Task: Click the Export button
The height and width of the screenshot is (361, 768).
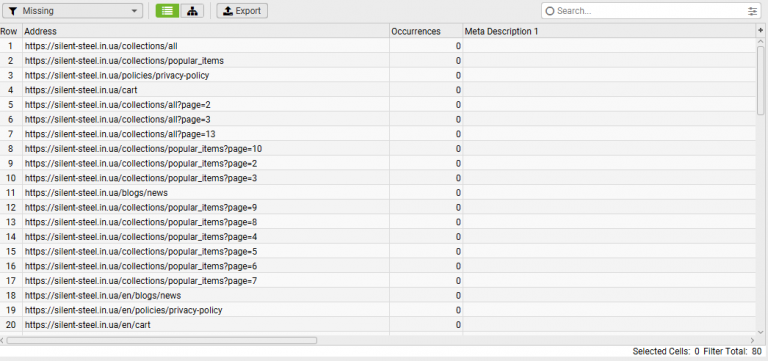Action: (242, 11)
